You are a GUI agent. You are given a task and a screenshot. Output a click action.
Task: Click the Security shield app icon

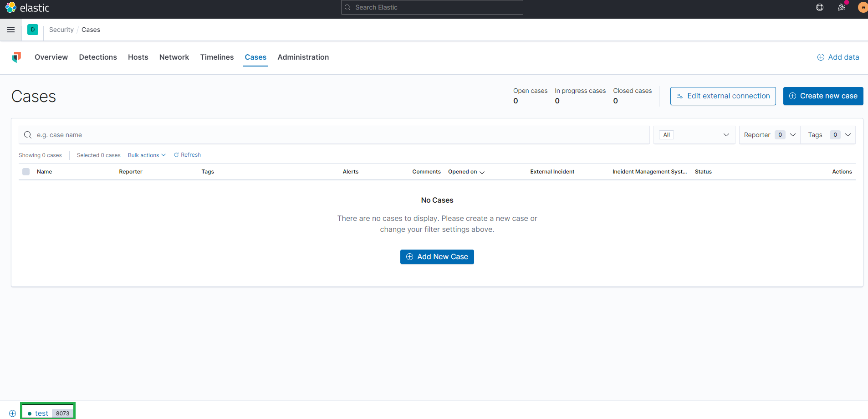click(16, 57)
